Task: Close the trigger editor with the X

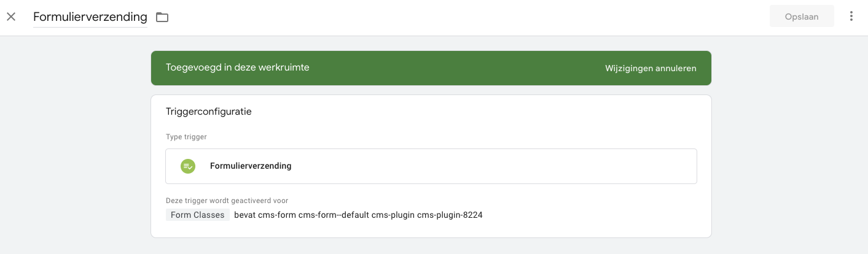Action: (x=11, y=17)
